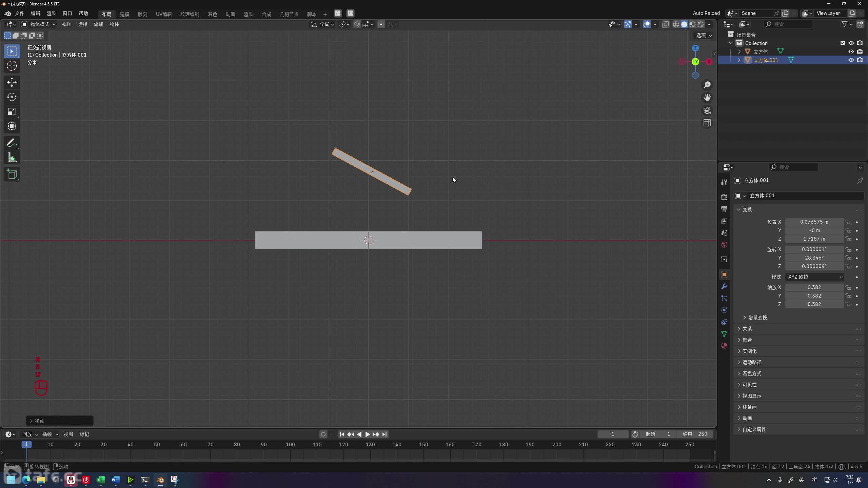Image resolution: width=868 pixels, height=488 pixels.
Task: Open the Modifiers wrench properties tab
Action: pos(724,287)
